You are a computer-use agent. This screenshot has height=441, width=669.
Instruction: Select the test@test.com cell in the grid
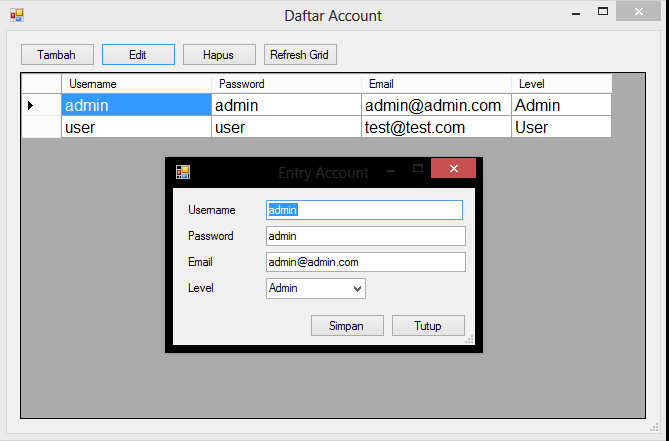click(436, 127)
